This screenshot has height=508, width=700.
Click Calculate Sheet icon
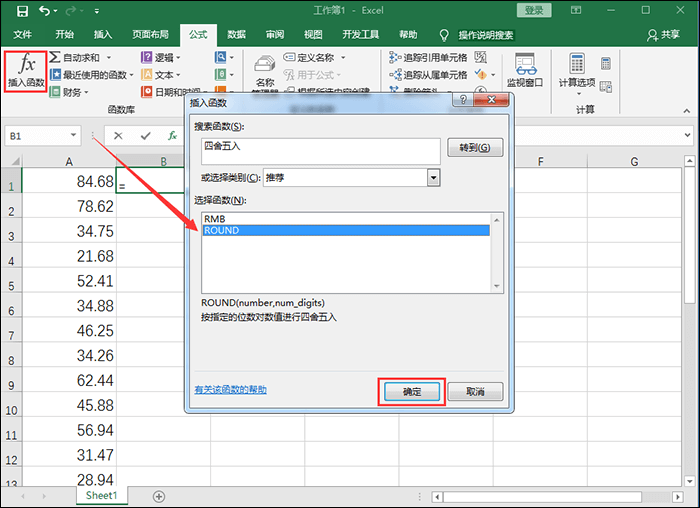(606, 87)
